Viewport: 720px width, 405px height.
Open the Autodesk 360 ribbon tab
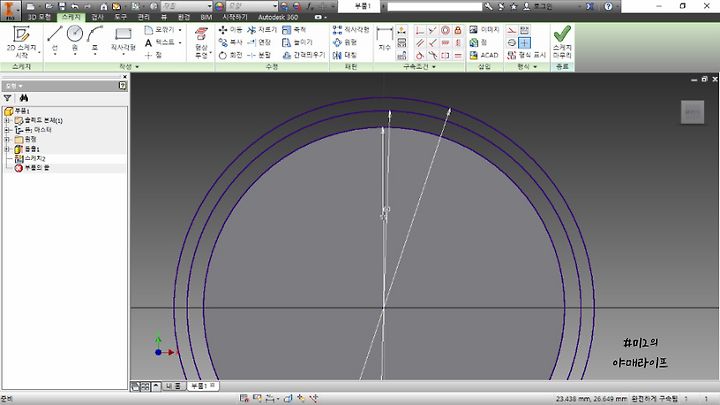coord(277,17)
